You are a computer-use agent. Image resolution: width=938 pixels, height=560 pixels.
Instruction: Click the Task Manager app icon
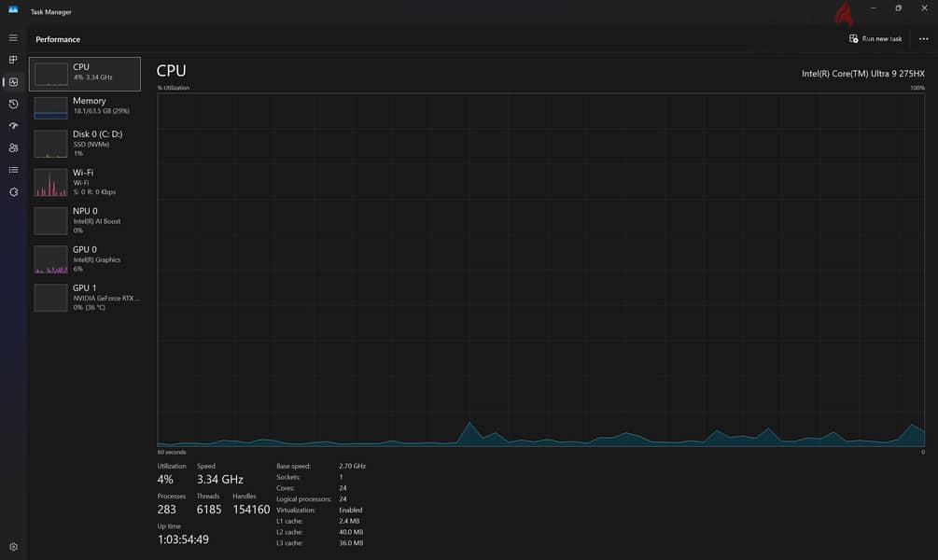13,9
